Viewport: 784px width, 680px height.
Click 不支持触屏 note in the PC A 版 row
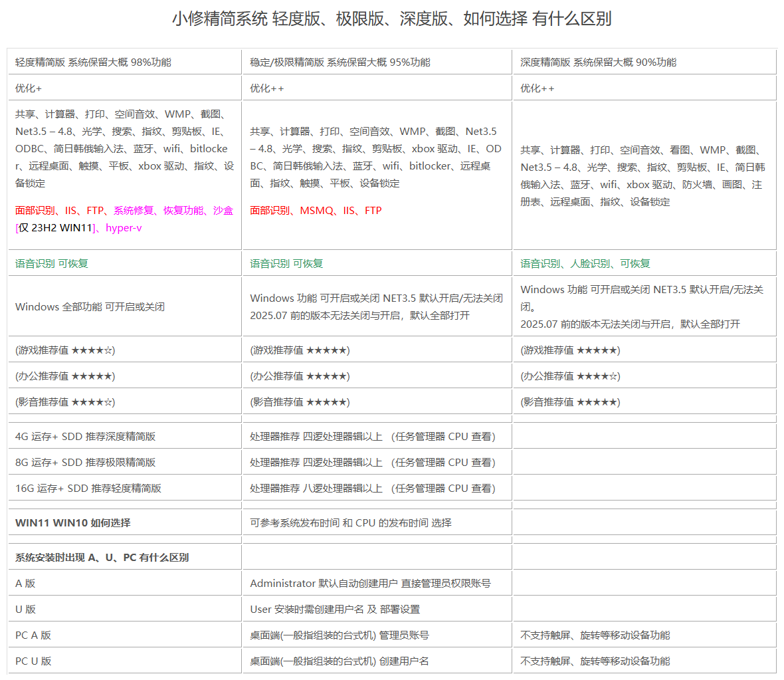click(x=595, y=635)
